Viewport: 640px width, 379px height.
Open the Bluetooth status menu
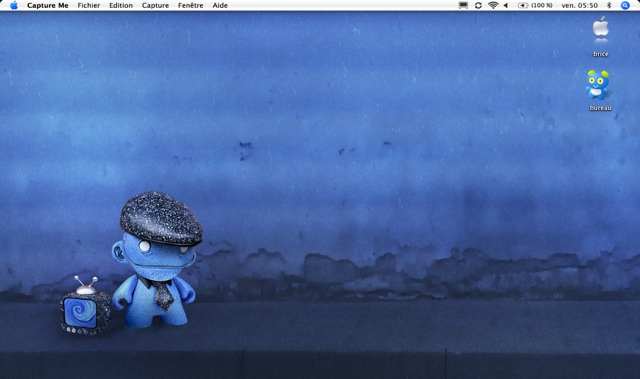point(609,5)
